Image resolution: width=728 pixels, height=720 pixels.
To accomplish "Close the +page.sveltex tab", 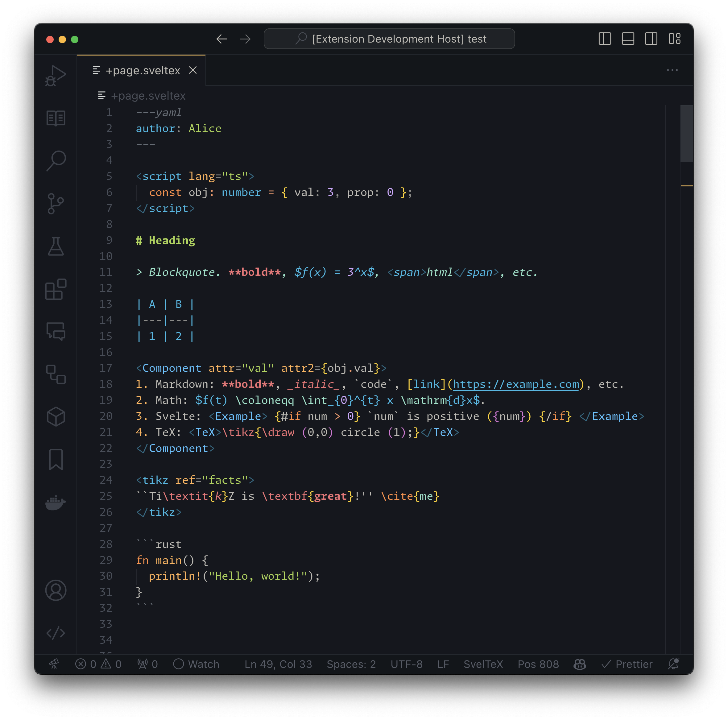I will [193, 70].
